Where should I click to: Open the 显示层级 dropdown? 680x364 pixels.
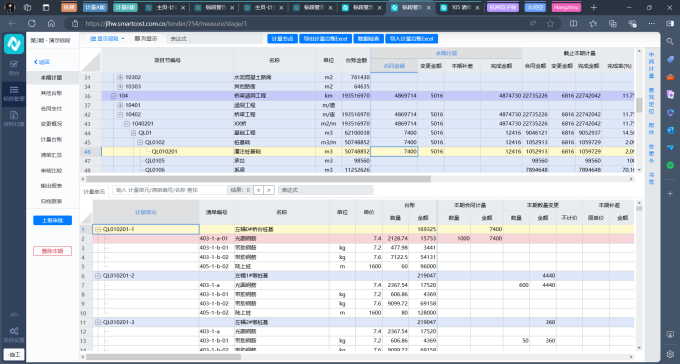[x=107, y=39]
